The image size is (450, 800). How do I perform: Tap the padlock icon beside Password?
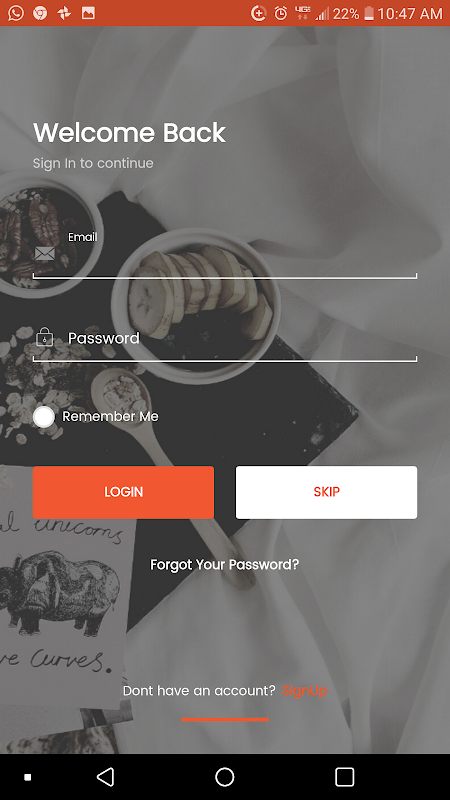coord(44,337)
